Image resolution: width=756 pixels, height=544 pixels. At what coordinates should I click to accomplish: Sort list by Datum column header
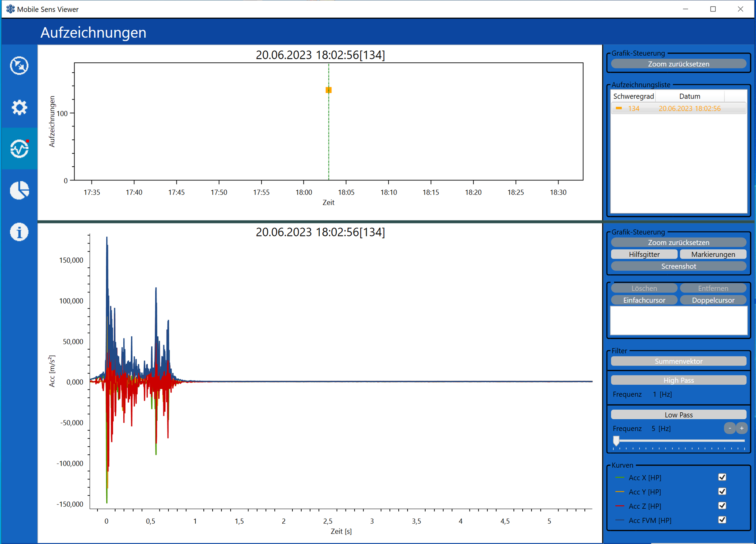689,96
